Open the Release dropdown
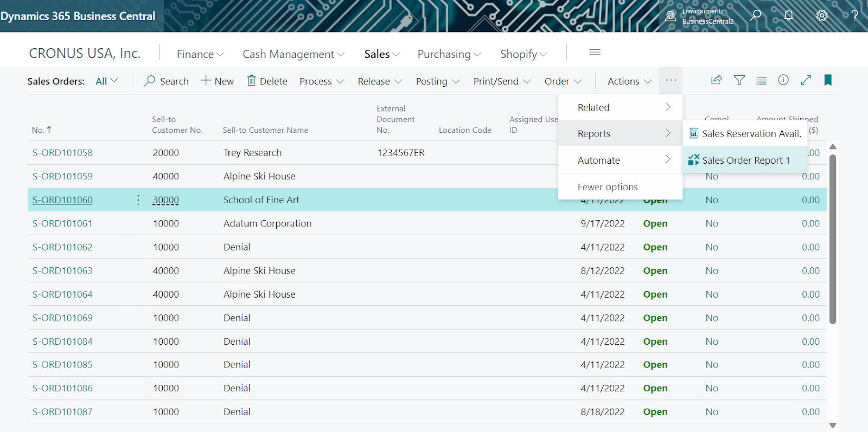 [380, 81]
